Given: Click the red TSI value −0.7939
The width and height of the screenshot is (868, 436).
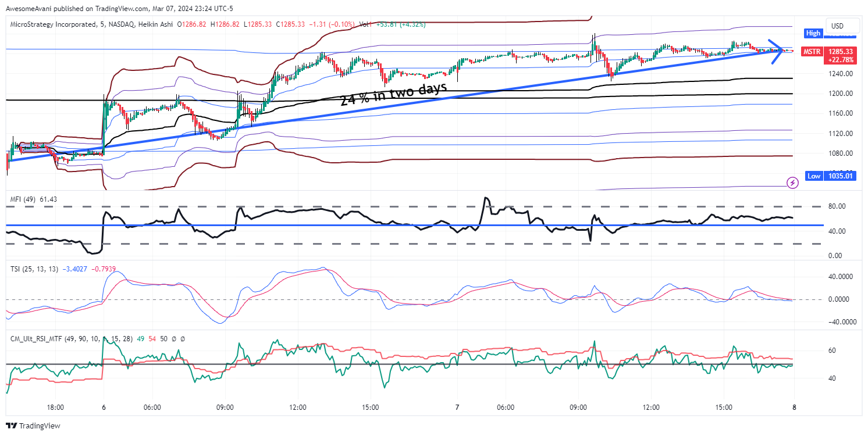Looking at the screenshot, I should [104, 269].
